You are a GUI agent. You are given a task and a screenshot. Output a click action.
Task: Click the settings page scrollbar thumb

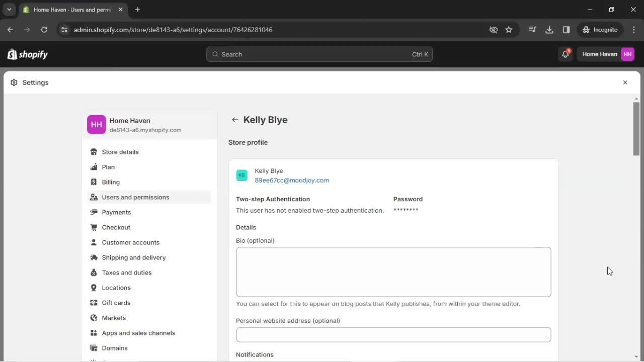tap(636, 129)
